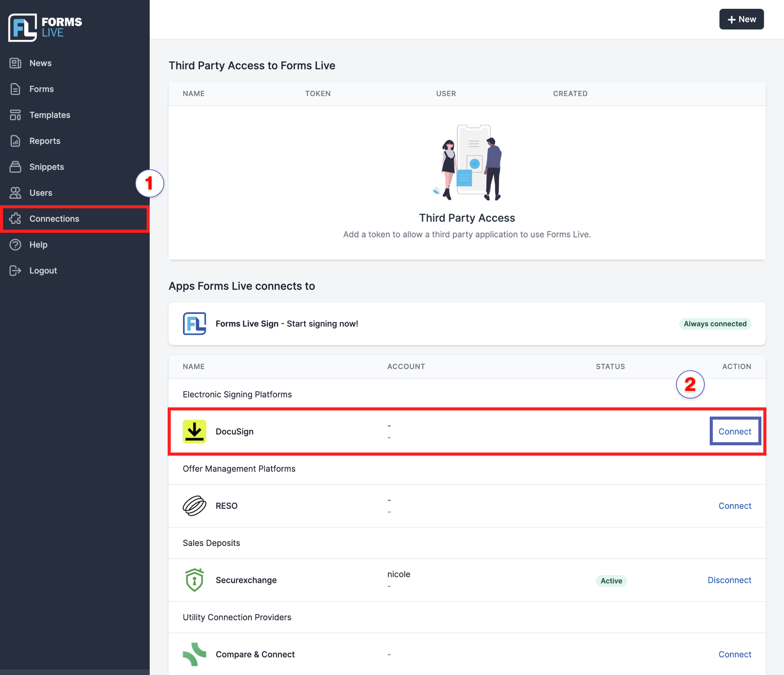Connect the DocuSign account

(735, 431)
